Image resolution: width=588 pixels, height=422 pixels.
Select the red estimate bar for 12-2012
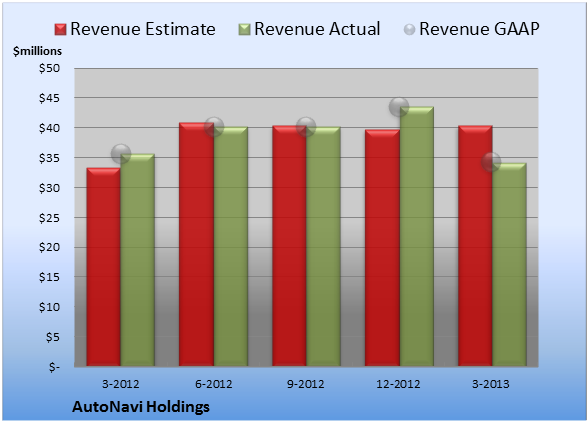[x=382, y=248]
